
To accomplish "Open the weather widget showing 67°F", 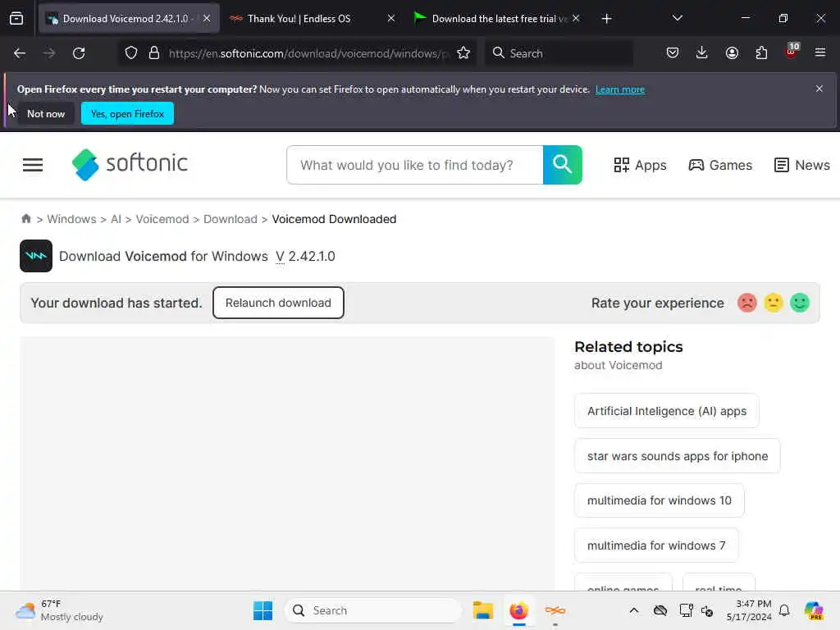I will pyautogui.click(x=59, y=610).
